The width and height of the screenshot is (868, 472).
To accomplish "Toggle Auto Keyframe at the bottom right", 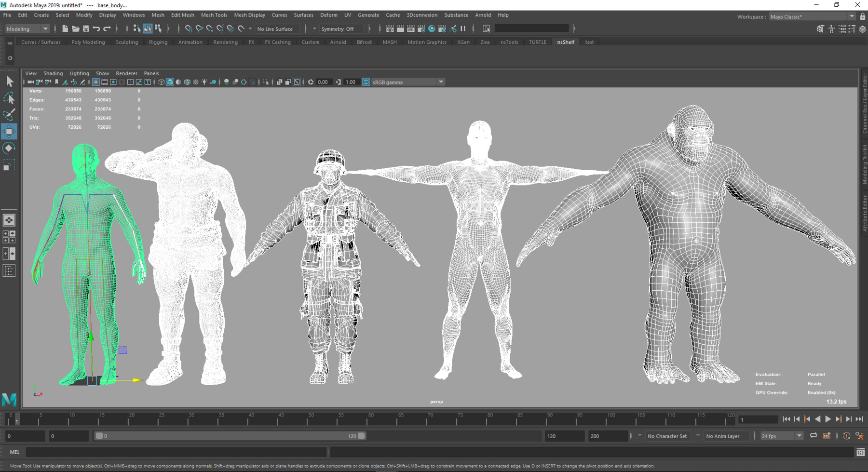I will click(846, 435).
